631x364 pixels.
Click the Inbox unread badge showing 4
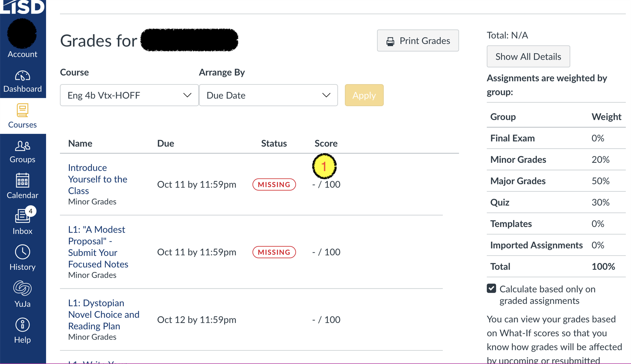click(31, 211)
